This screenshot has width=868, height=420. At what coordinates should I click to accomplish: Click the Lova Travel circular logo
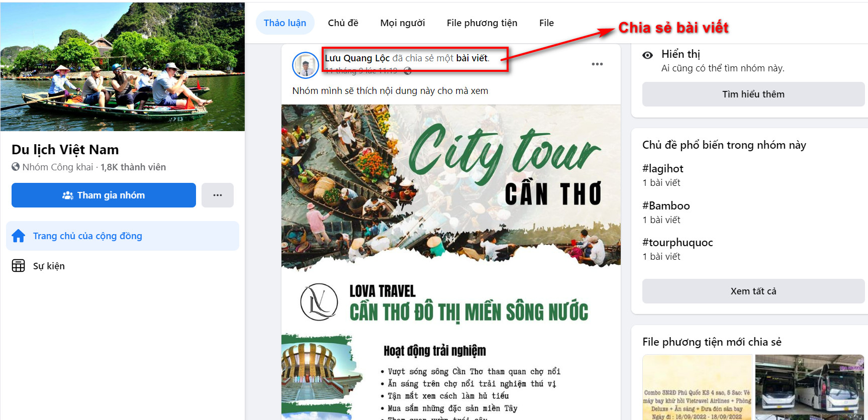[319, 302]
